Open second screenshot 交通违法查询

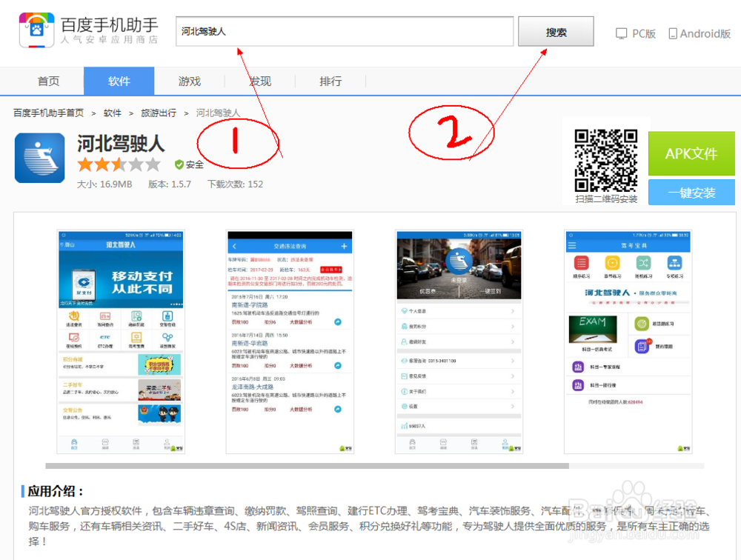coord(290,341)
